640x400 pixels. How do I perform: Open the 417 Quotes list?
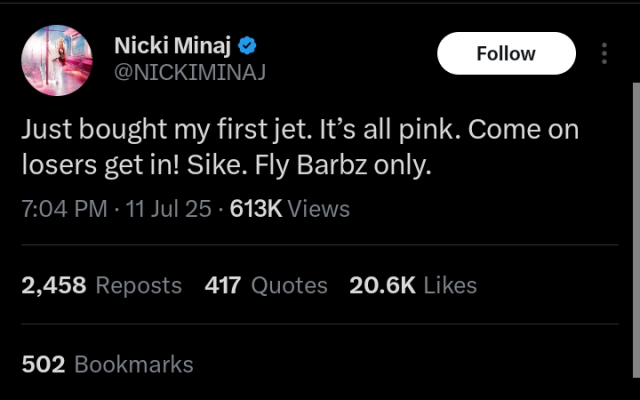[x=222, y=285]
